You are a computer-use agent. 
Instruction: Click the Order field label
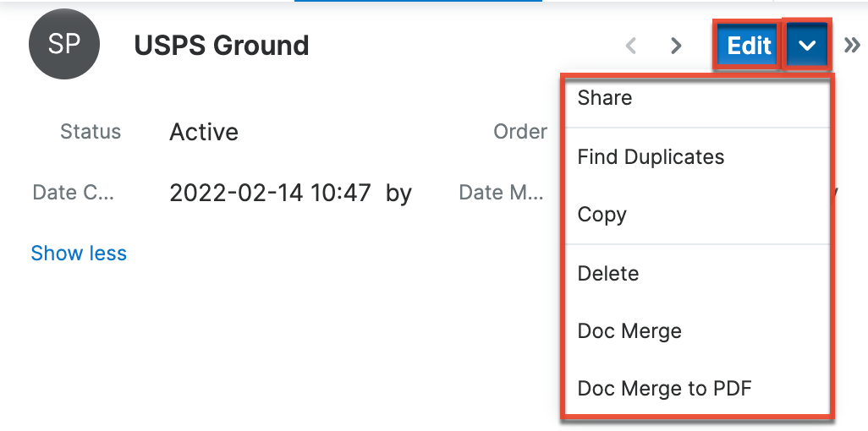[520, 133]
